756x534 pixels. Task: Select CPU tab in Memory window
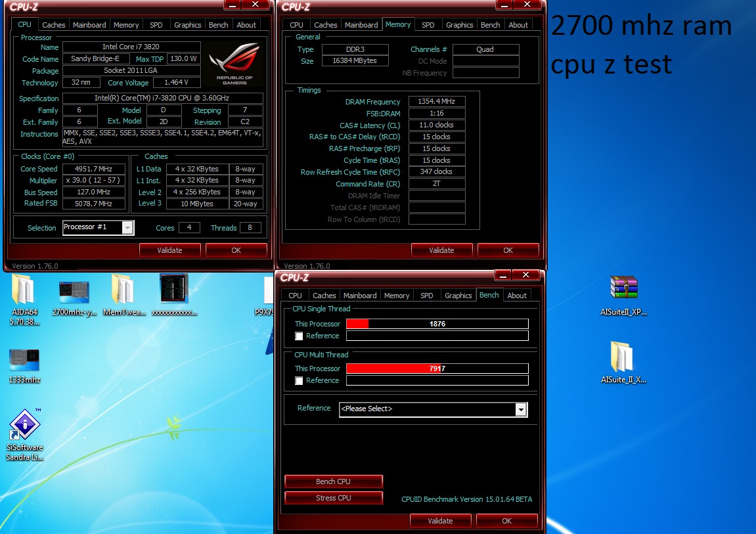point(296,25)
